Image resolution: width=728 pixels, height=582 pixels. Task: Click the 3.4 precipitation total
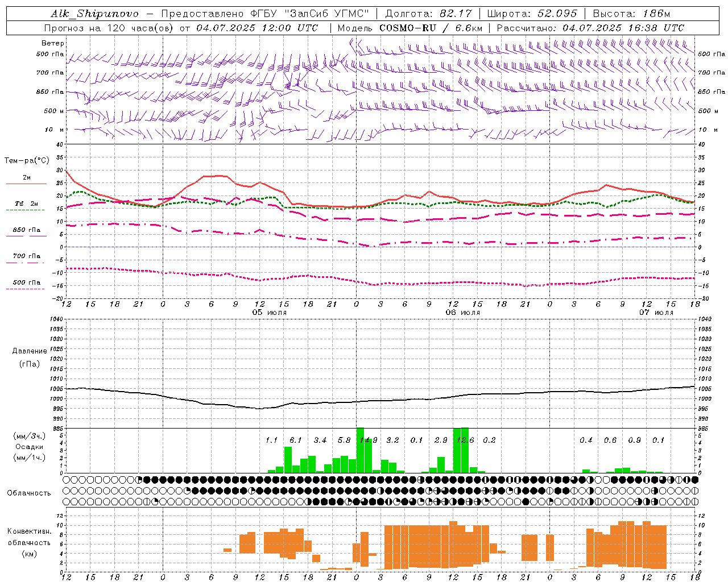click(x=320, y=440)
